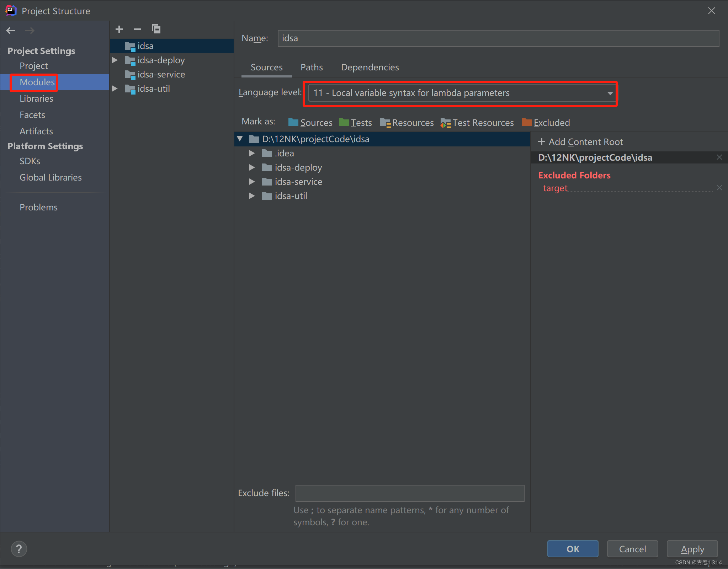Remove content root D:\12NK\projectCode\idsa
Screen dimensions: 728x569
coord(719,157)
